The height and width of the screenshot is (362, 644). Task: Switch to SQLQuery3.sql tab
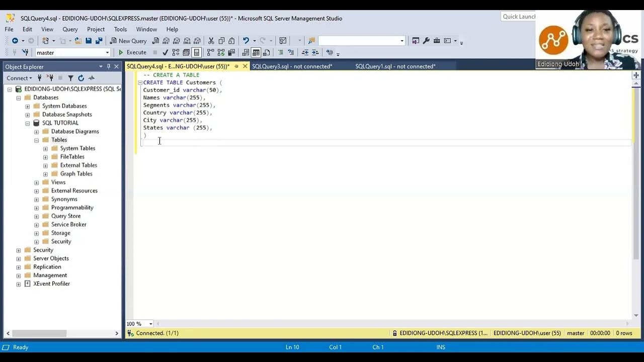[292, 66]
